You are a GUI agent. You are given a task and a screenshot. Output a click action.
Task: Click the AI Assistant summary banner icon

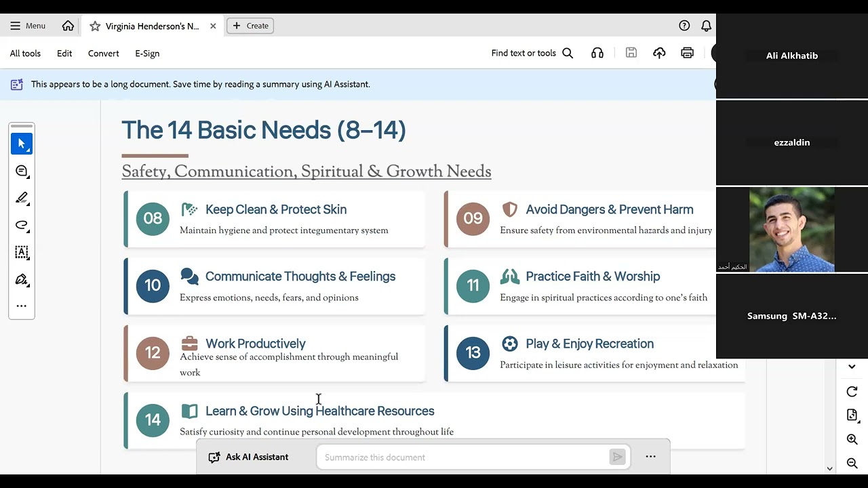[17, 85]
